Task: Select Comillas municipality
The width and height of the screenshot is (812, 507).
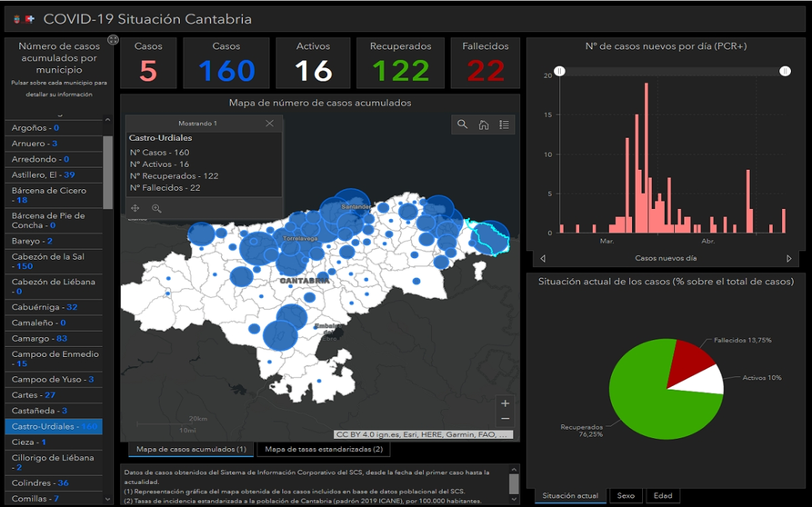Action: coord(54,498)
